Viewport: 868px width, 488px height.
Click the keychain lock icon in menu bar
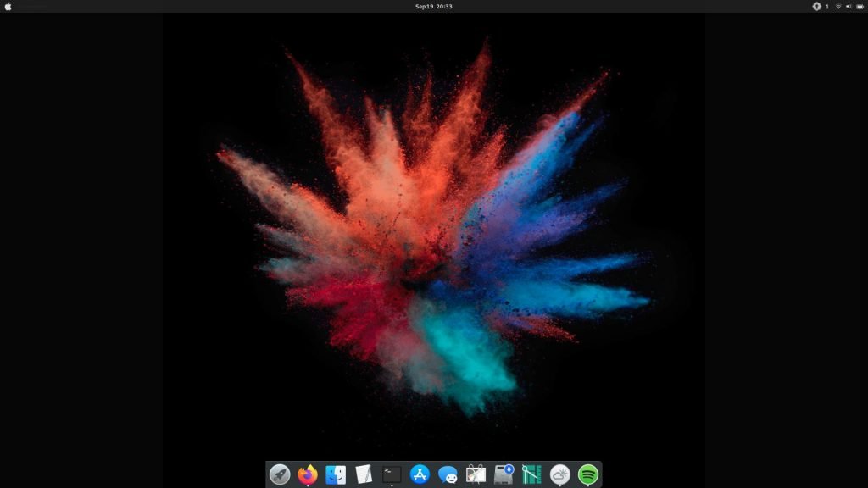point(816,6)
